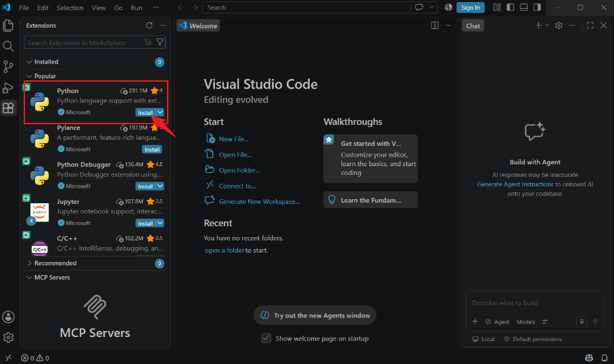Open Get started with VS Code walkthrough

click(x=371, y=158)
